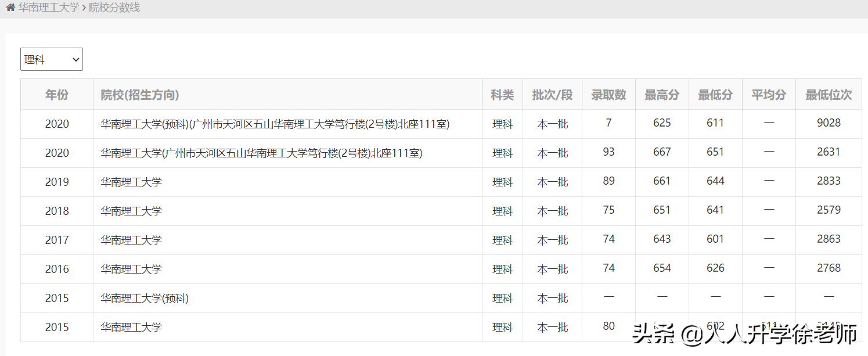Screen dimensions: 868x356
Task: Click the 本一批 cell in 2018 row
Action: coord(552,211)
